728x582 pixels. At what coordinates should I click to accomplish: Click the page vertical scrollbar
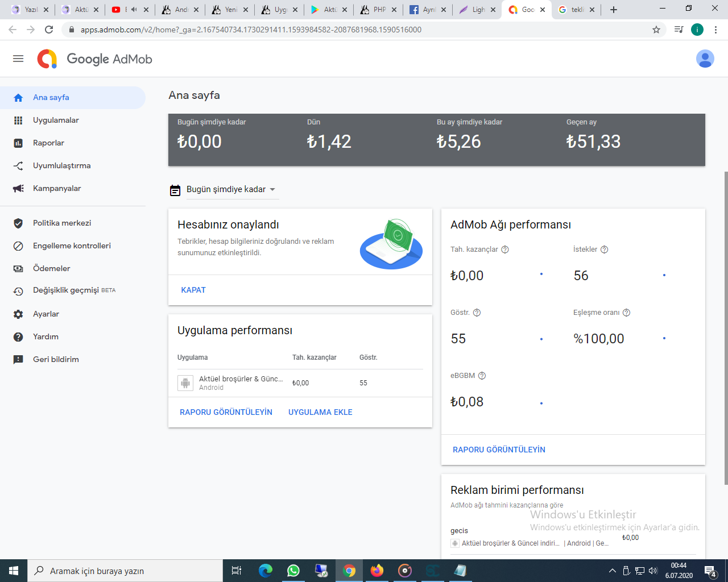pos(726,328)
